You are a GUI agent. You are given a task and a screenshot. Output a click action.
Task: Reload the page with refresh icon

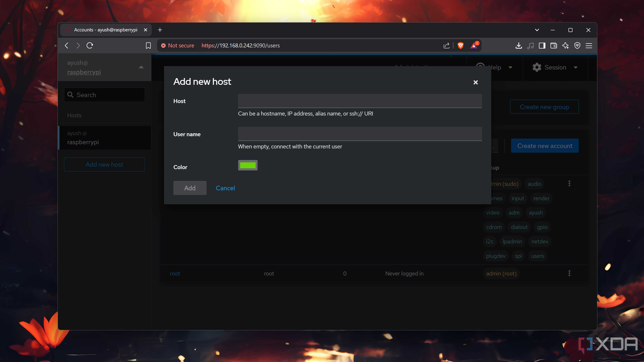pyautogui.click(x=90, y=45)
